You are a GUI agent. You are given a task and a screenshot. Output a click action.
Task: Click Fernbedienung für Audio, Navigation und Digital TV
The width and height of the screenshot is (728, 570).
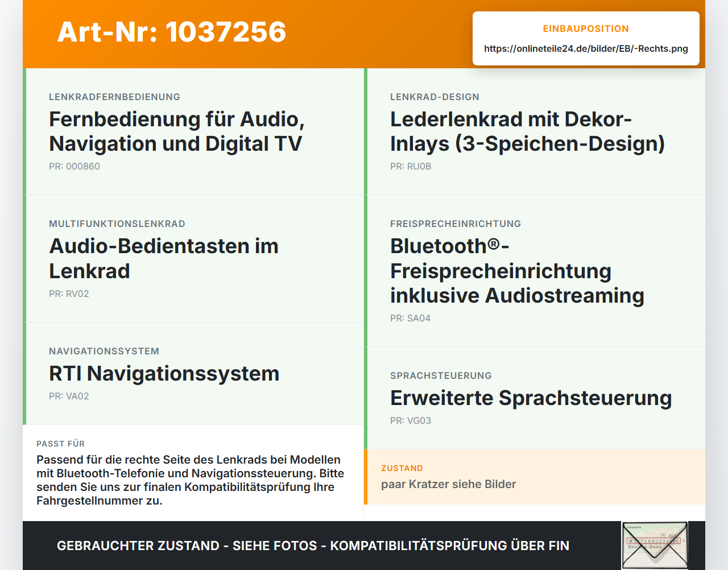177,131
